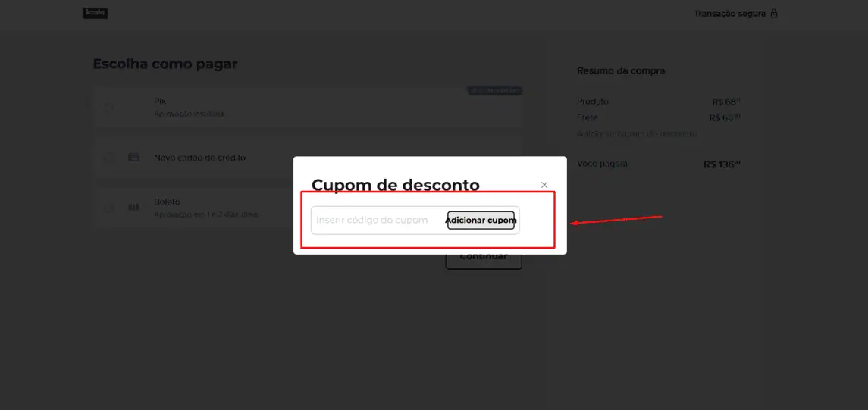Viewport: 868px width, 410px height.
Task: Click the store logo in the header
Action: point(96,13)
